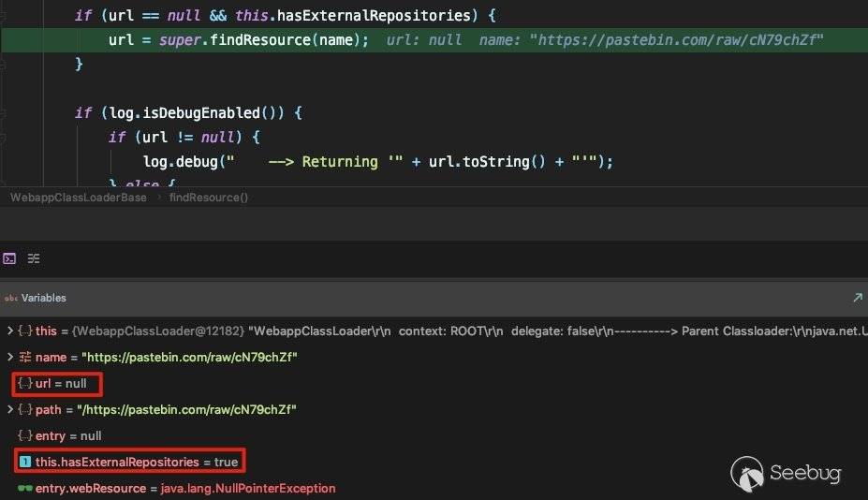Open findResource() breadcrumb

pos(209,198)
